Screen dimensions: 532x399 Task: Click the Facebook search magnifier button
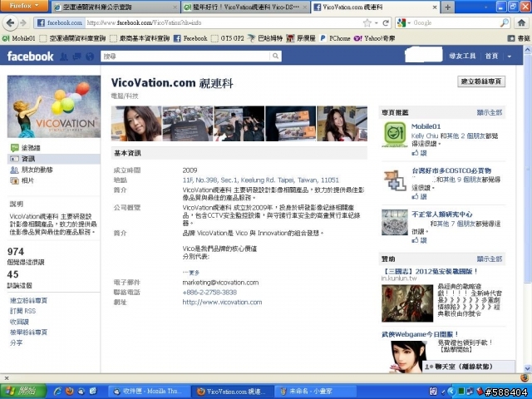tap(275, 56)
